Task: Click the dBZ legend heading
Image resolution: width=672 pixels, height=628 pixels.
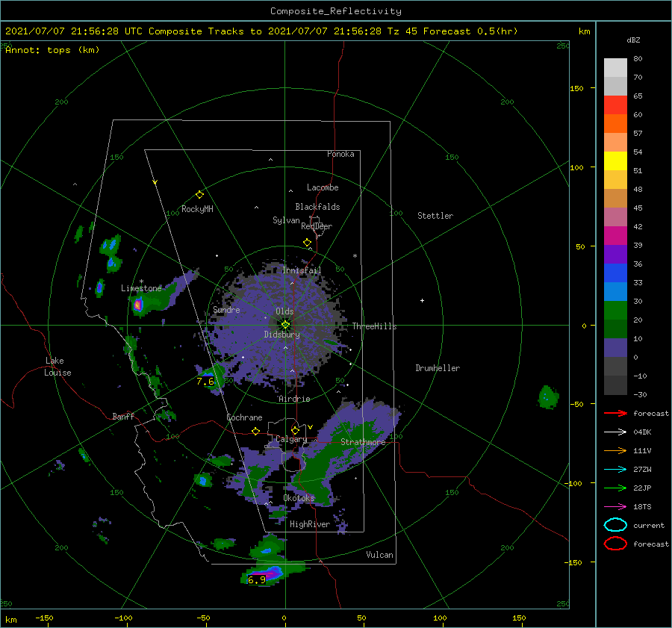Action: coord(633,40)
